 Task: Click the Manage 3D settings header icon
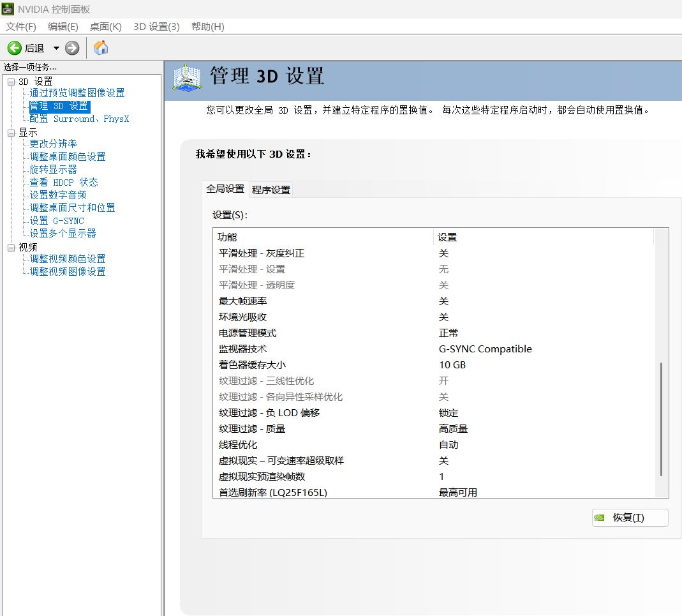(x=188, y=79)
